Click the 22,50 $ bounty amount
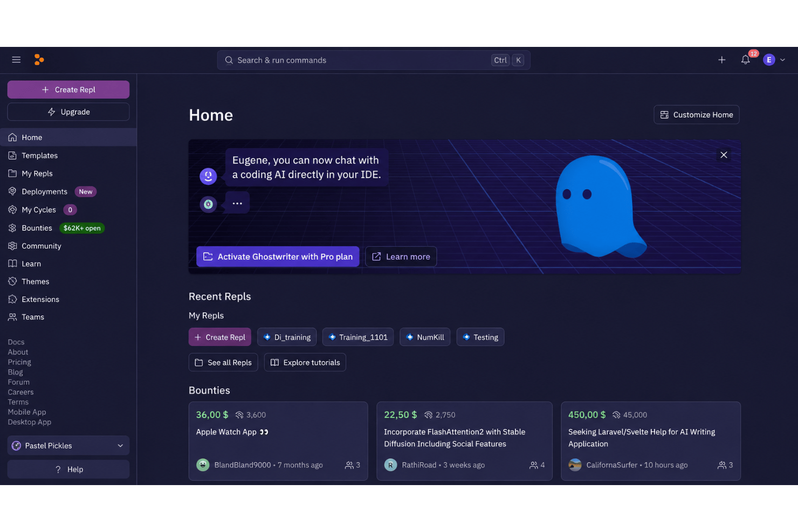This screenshot has width=798, height=532. pos(400,415)
